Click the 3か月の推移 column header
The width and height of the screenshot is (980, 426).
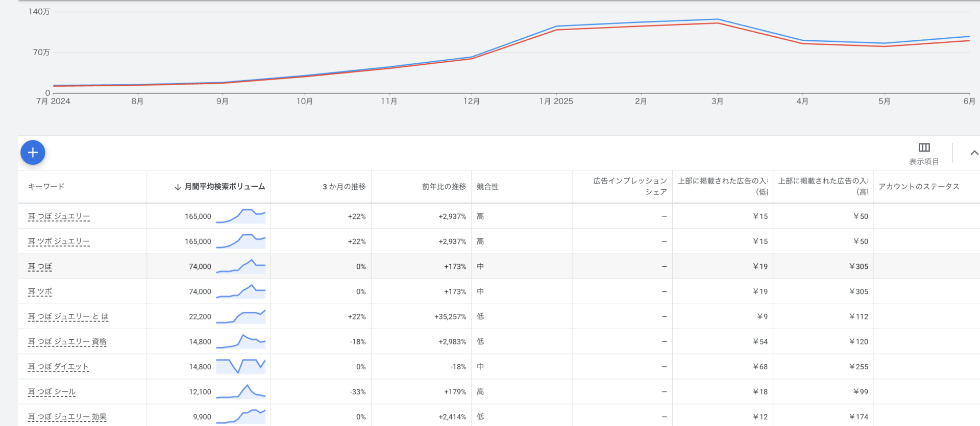344,187
